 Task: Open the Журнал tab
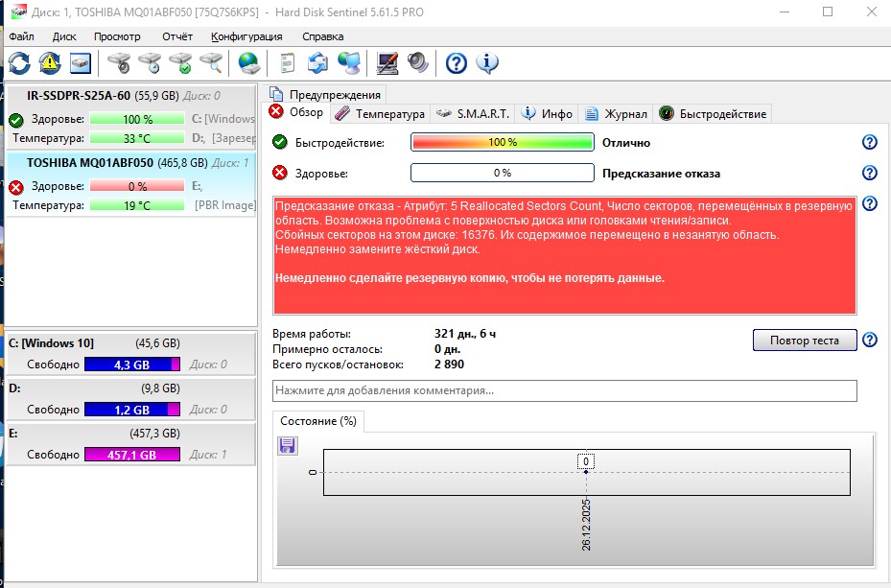616,113
